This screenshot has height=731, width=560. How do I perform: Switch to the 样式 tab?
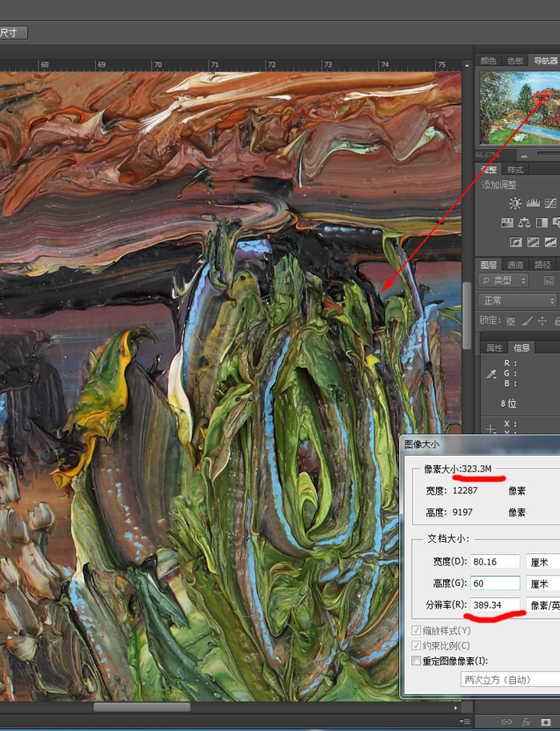point(515,170)
